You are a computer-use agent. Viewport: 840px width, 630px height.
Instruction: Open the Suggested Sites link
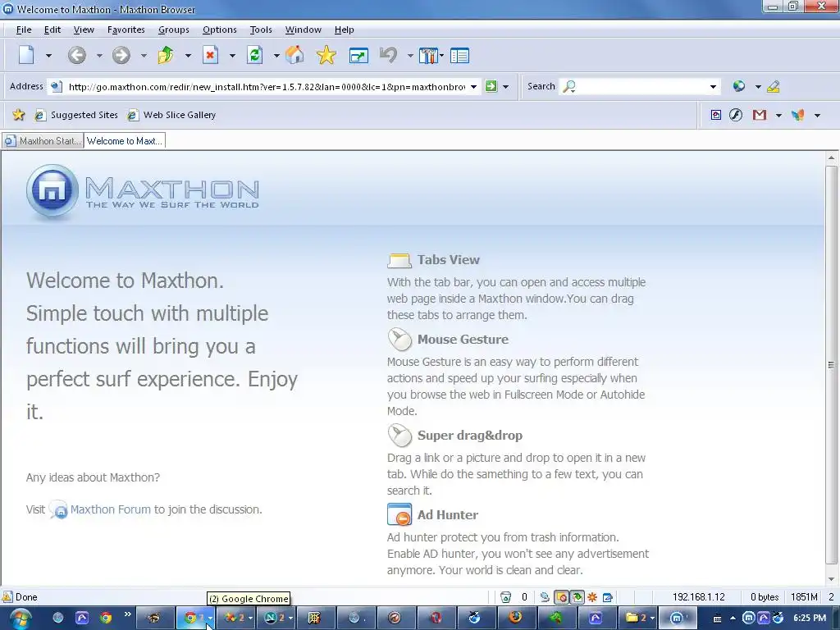(76, 115)
